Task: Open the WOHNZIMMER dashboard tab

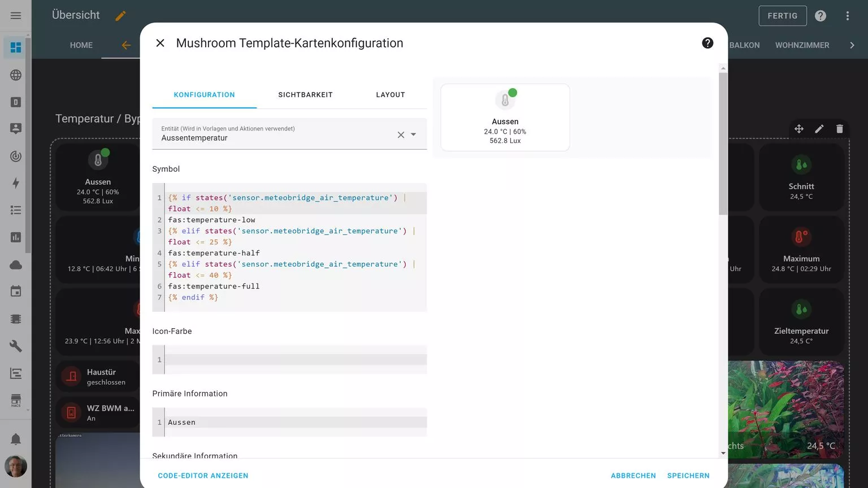Action: 802,45
